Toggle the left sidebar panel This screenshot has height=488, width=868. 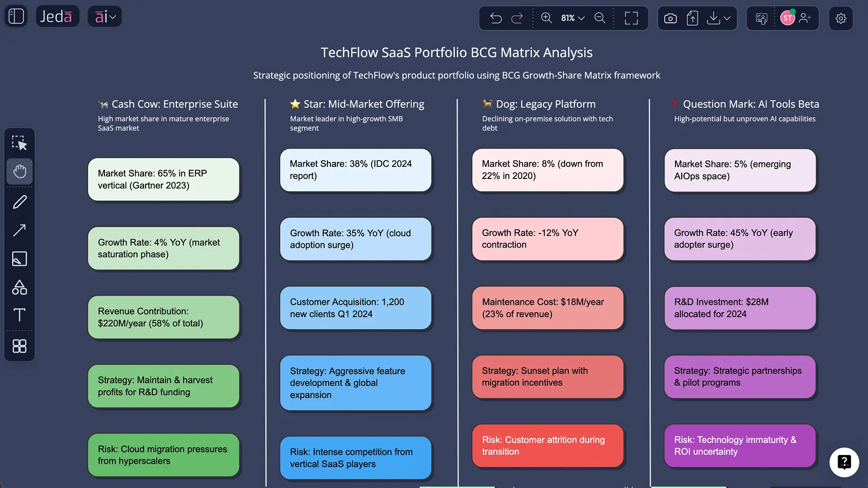tap(15, 16)
